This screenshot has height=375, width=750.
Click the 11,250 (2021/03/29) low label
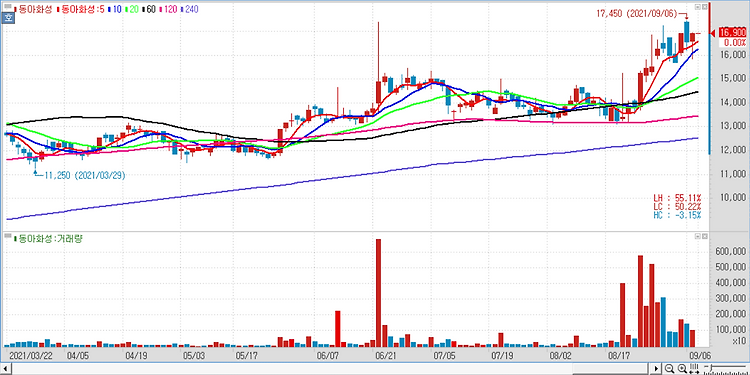point(85,176)
